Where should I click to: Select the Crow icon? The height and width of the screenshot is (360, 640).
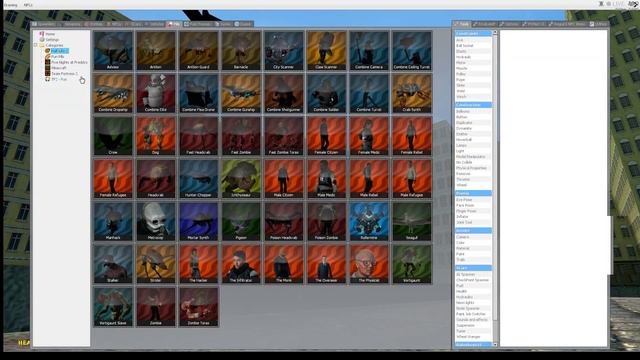[x=113, y=136]
